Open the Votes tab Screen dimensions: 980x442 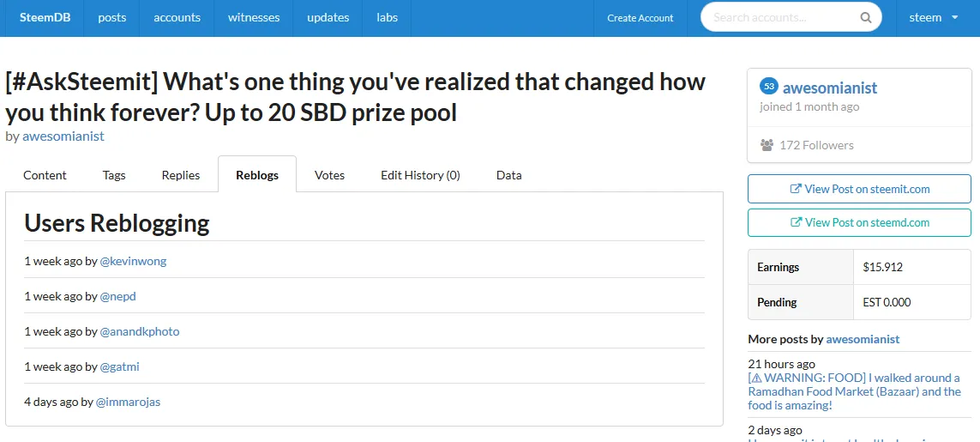tap(329, 175)
